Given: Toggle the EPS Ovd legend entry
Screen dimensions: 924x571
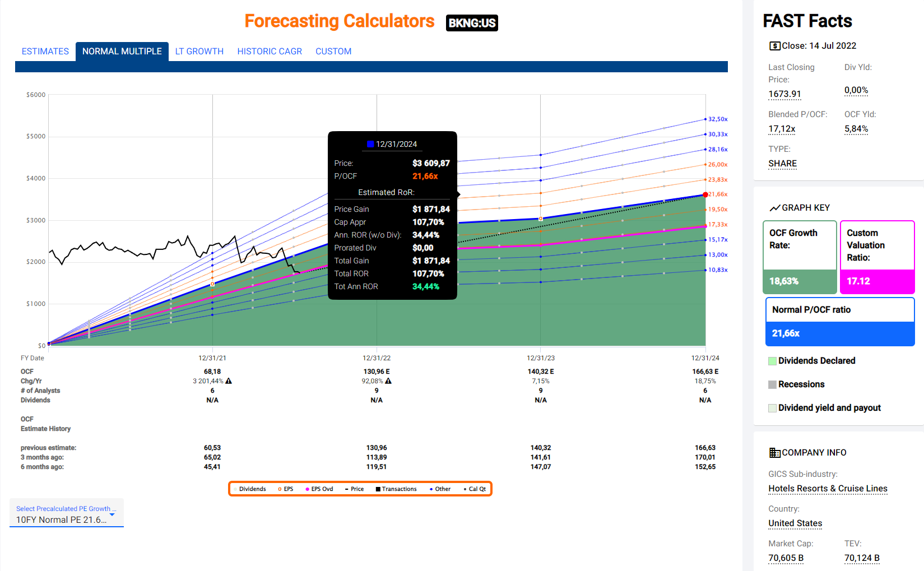Looking at the screenshot, I should (319, 489).
